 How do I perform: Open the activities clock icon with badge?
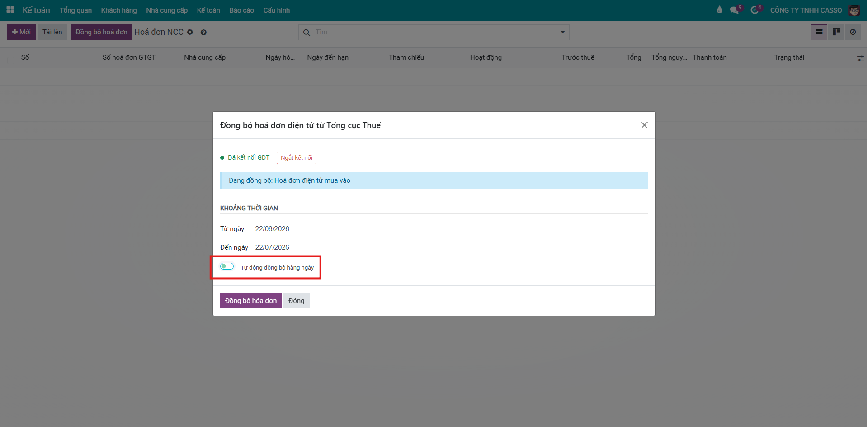click(x=755, y=9)
